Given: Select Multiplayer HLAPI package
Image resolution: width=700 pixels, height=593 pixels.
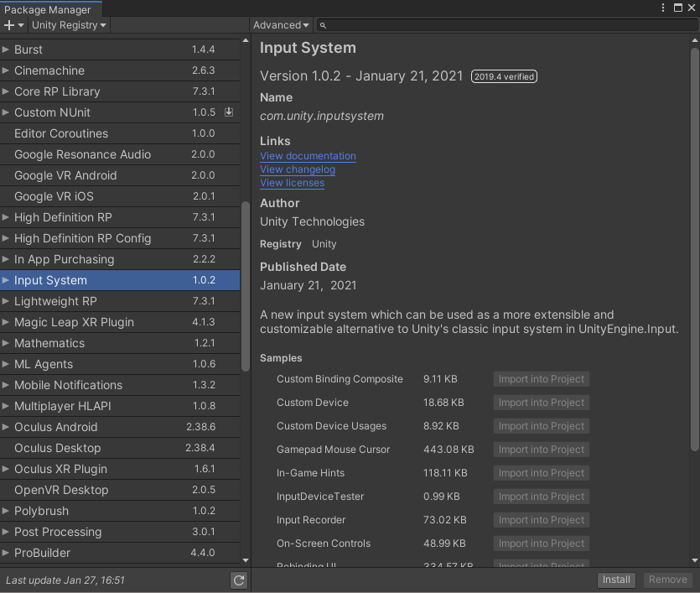Looking at the screenshot, I should [x=120, y=406].
